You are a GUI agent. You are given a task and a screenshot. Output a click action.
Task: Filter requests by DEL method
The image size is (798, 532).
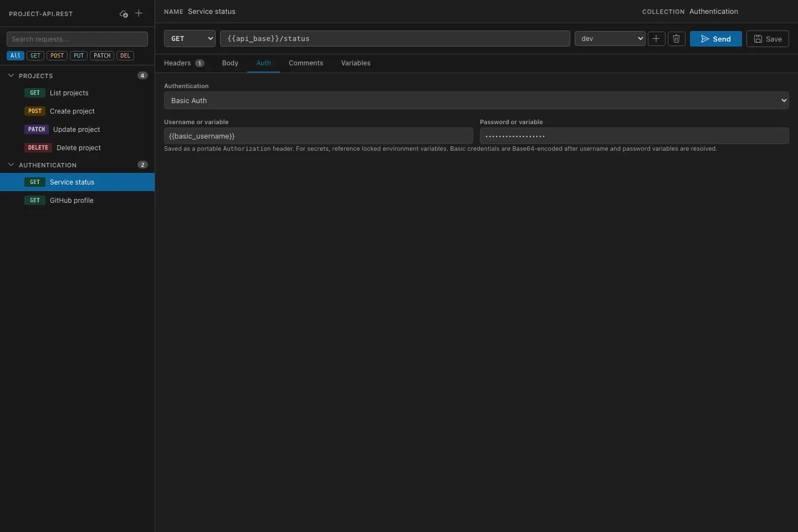[x=125, y=55]
